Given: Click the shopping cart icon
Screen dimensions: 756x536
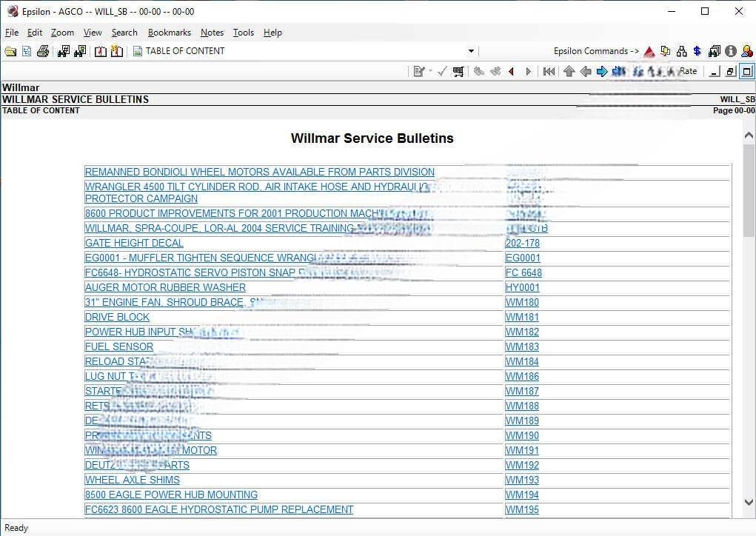Looking at the screenshot, I should pyautogui.click(x=458, y=71).
